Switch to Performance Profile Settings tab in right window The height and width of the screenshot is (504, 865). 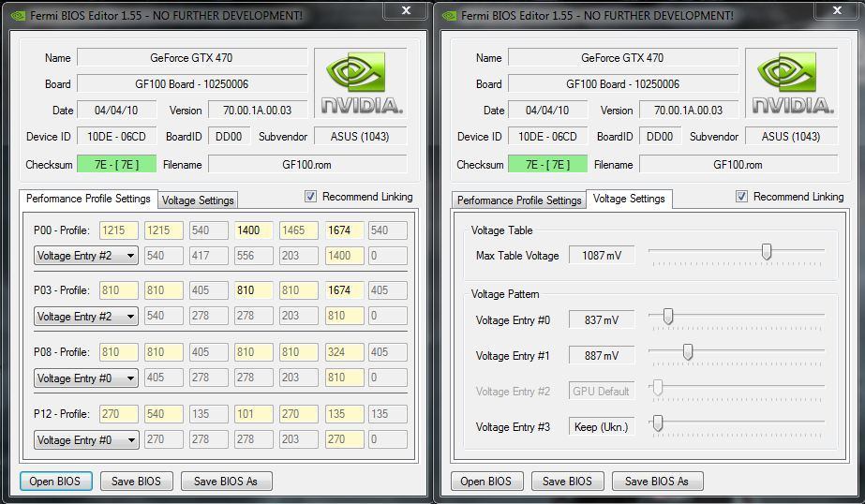[x=519, y=200]
